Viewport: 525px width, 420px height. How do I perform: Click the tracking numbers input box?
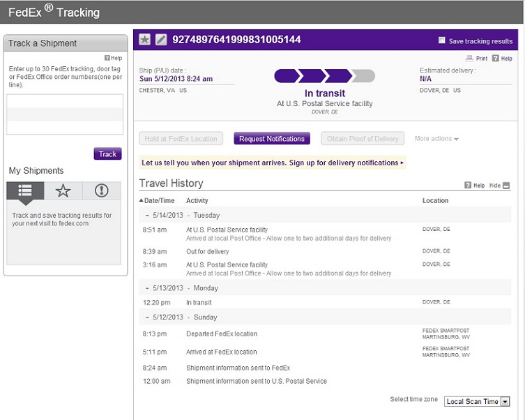[65, 114]
